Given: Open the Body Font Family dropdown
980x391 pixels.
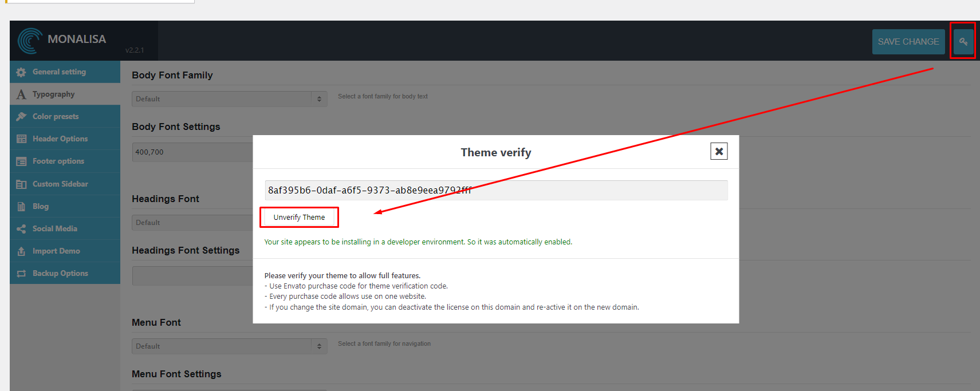Looking at the screenshot, I should click(x=230, y=98).
